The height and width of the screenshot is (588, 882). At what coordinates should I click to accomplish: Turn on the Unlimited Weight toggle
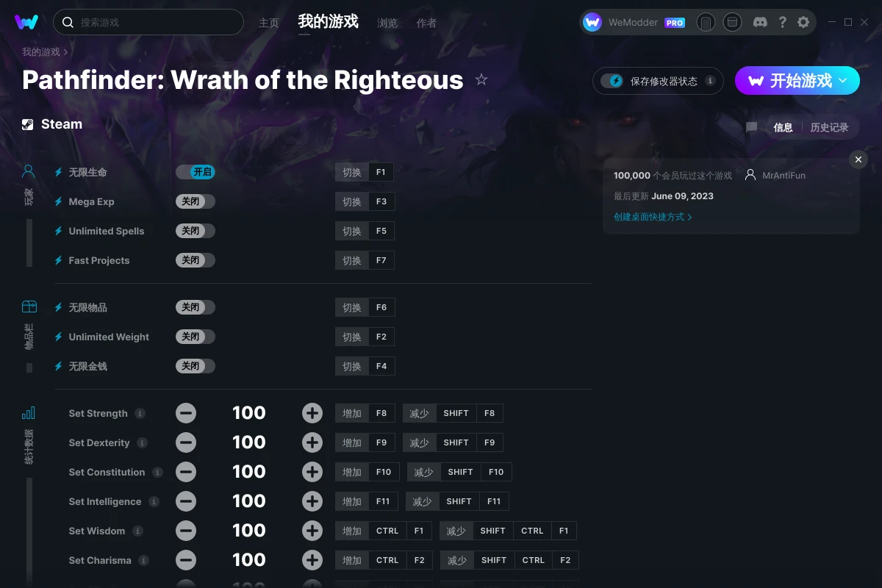tap(196, 337)
